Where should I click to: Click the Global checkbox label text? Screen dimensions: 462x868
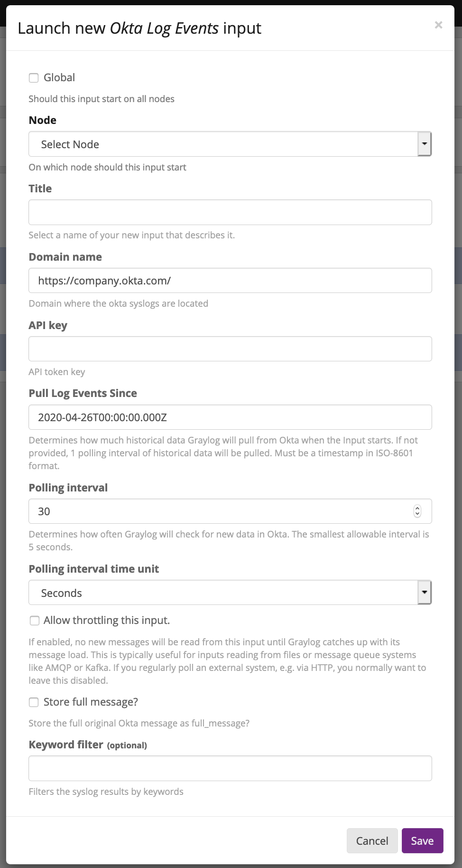click(59, 78)
